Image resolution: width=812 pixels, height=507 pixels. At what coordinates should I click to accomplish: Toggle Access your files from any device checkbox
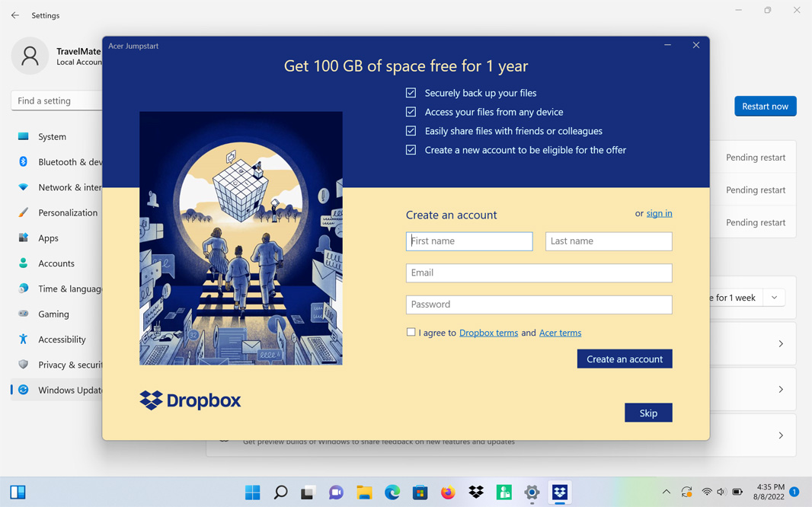[x=411, y=112]
